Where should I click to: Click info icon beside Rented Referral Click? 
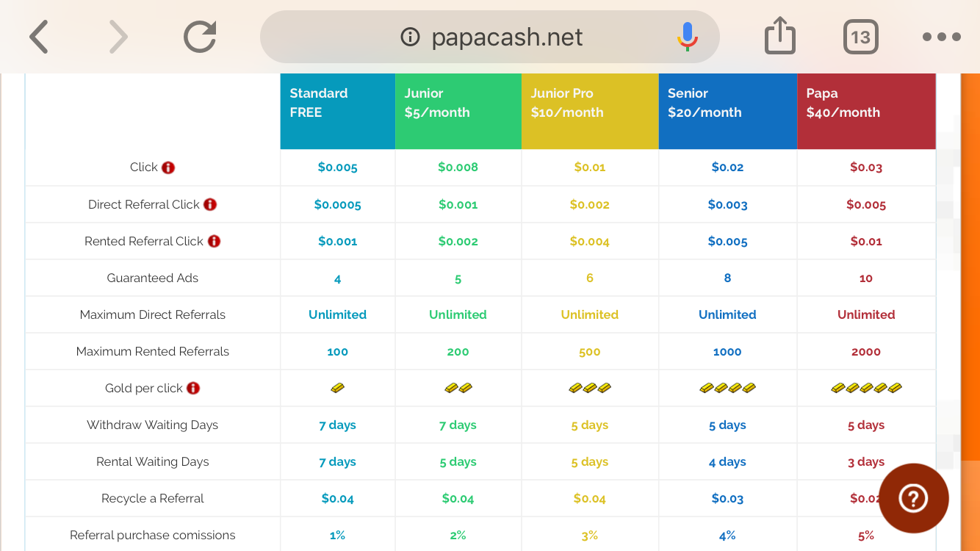pos(214,241)
